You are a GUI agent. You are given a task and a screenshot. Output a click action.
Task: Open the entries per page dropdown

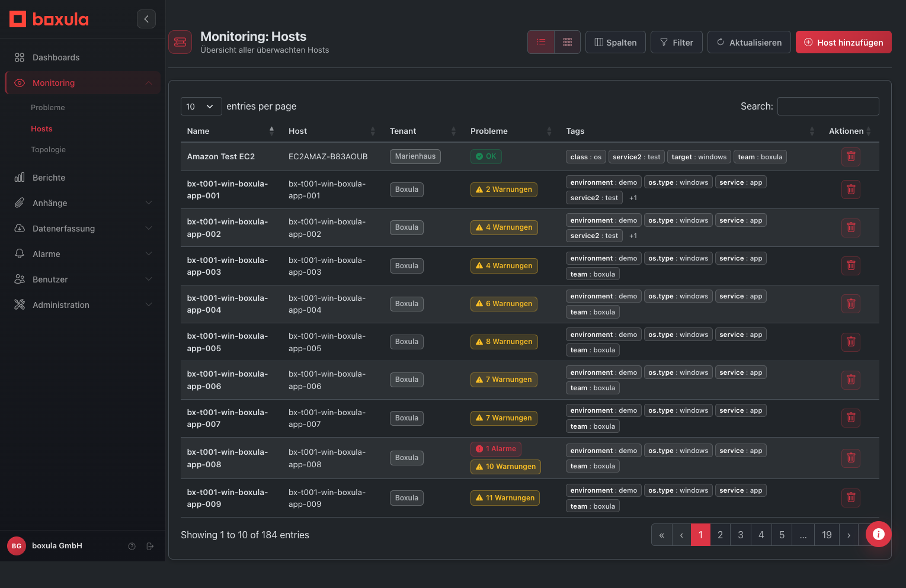tap(201, 107)
